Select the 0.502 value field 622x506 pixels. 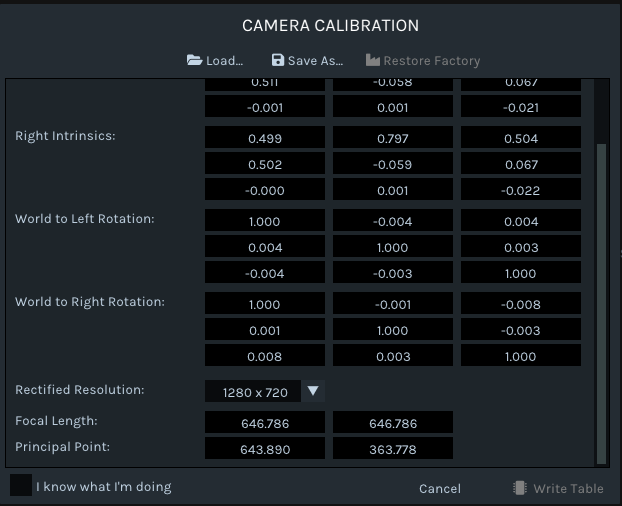pos(265,163)
